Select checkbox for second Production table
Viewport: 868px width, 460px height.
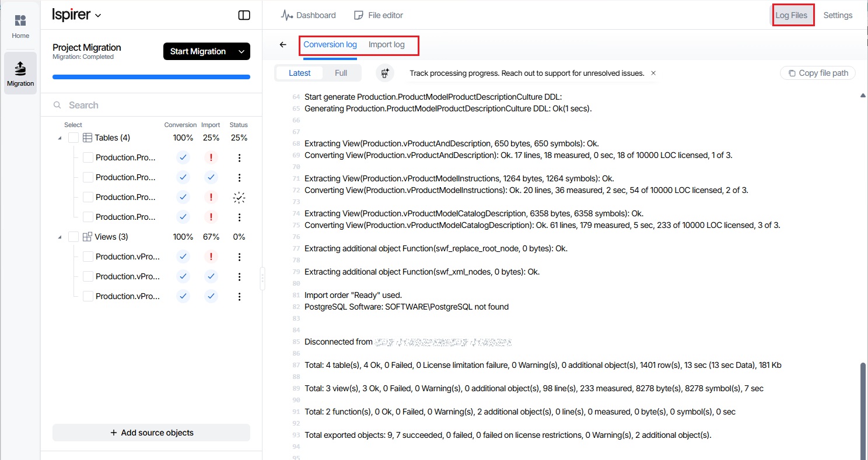[x=88, y=177]
